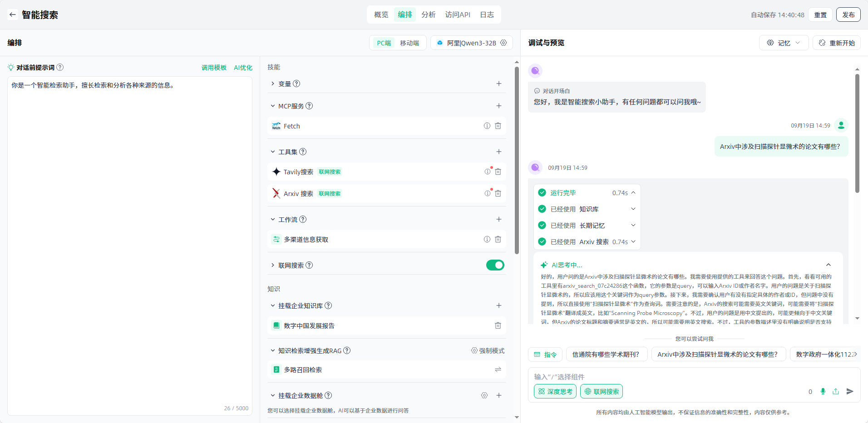Expand the 变量 section
868x423 pixels.
click(x=273, y=84)
